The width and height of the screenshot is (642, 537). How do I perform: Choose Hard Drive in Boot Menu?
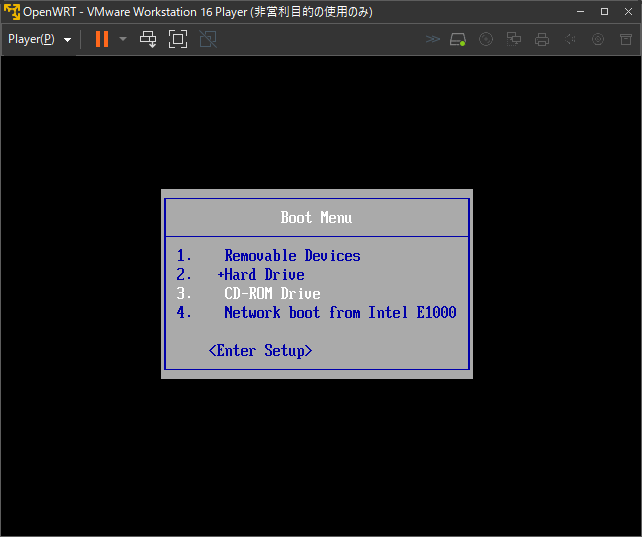pos(264,275)
